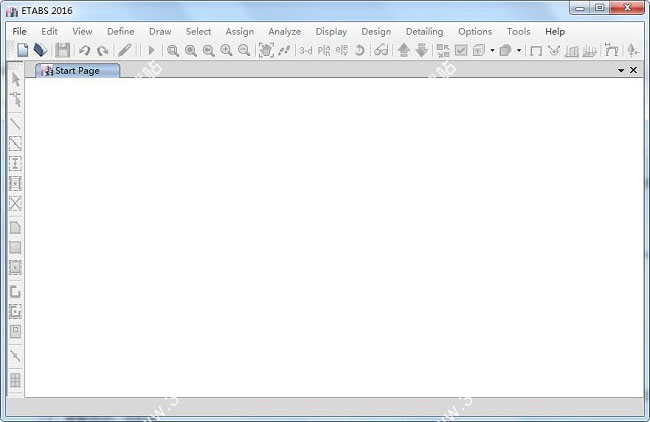This screenshot has height=422, width=650.
Task: Choose the quick draw walls tool
Action: coord(15,311)
